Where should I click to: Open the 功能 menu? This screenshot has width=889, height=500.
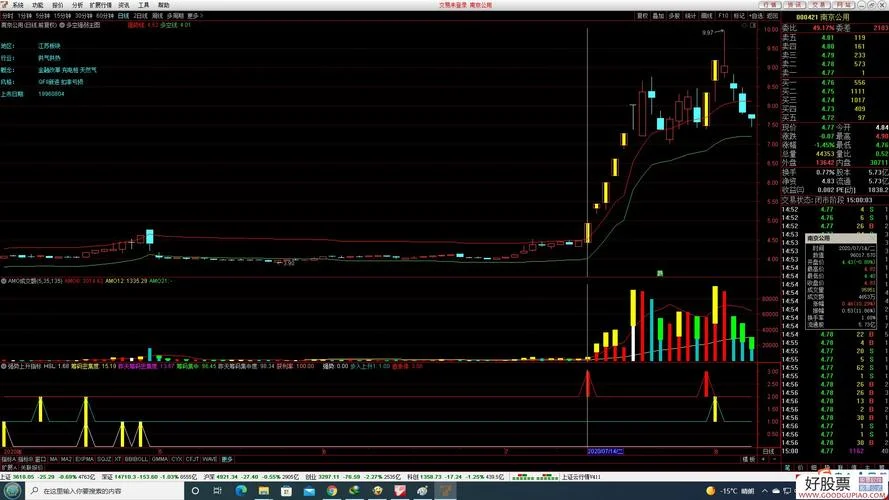click(37, 5)
